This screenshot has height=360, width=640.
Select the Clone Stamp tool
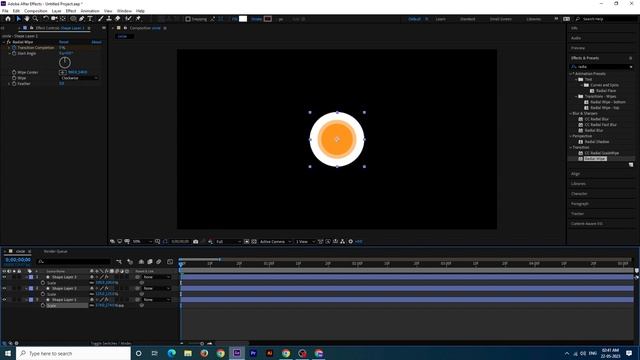pyautogui.click(x=109, y=19)
